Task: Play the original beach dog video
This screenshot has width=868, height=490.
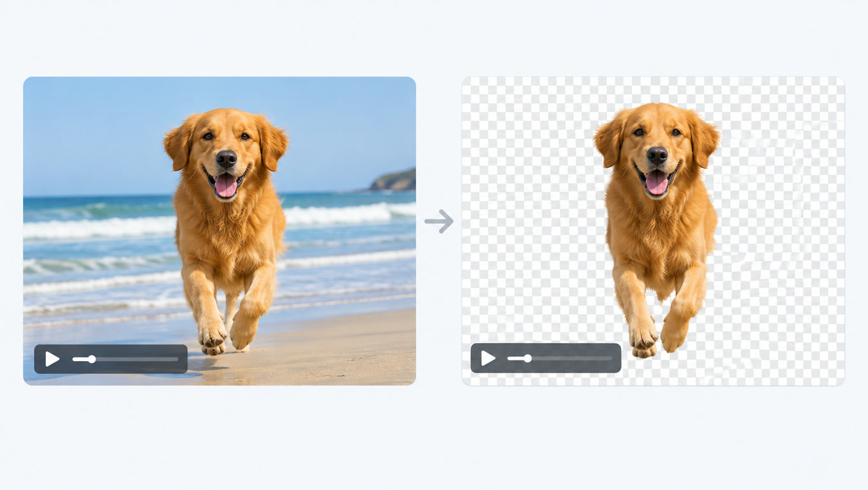Action: tap(52, 359)
